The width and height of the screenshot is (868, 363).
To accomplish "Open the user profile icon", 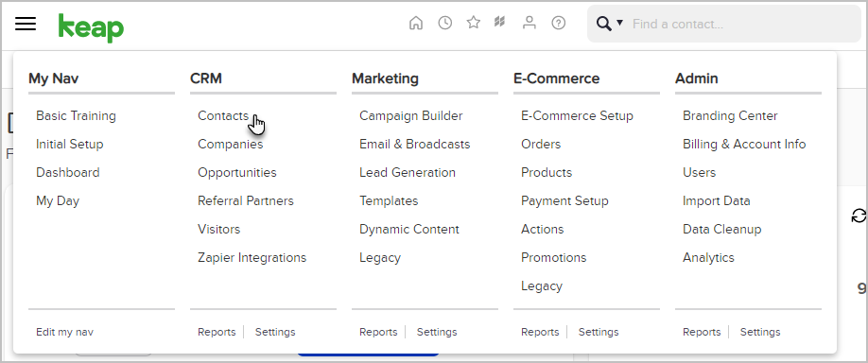I will (x=529, y=23).
